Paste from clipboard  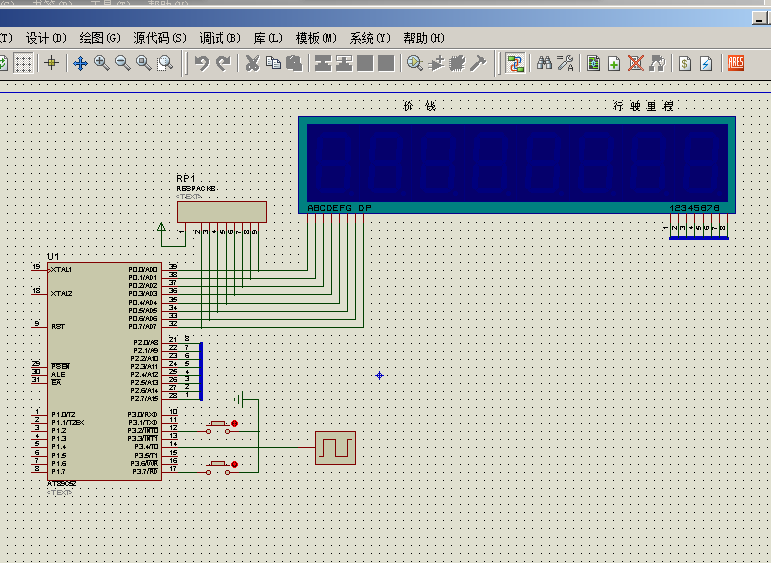click(294, 63)
